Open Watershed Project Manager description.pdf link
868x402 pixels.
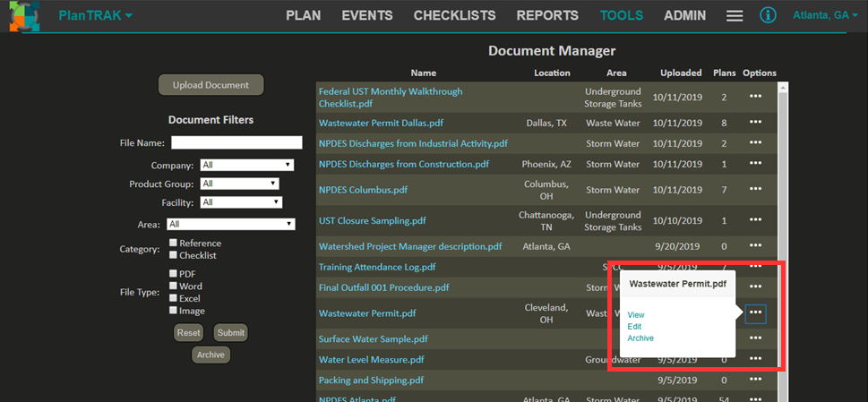(410, 246)
